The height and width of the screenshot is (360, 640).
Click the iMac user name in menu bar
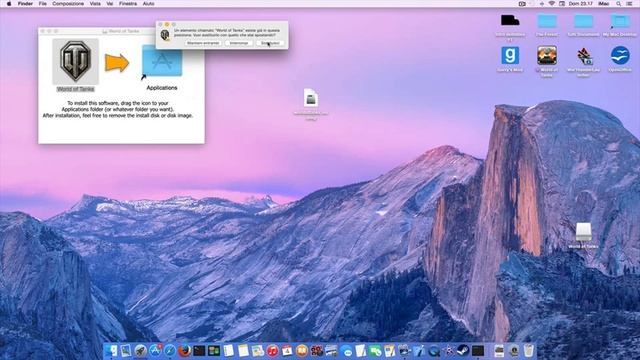[x=604, y=4]
